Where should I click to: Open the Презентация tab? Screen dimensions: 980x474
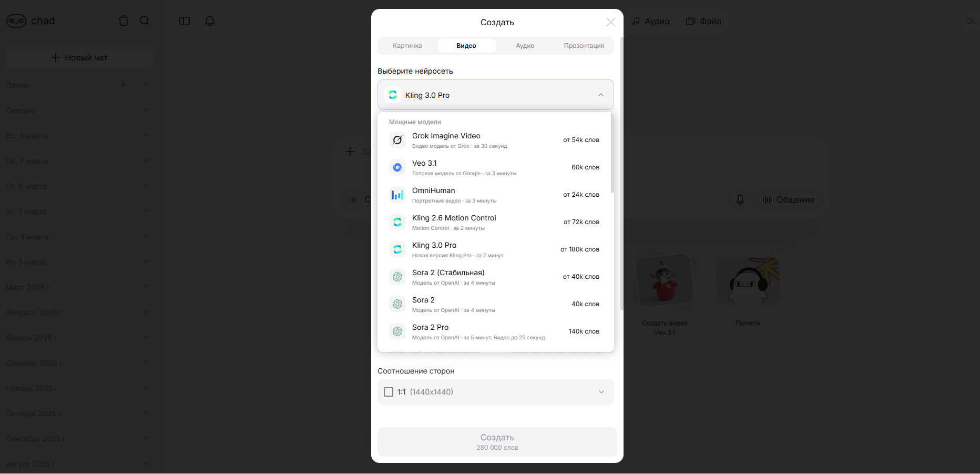[x=584, y=46]
